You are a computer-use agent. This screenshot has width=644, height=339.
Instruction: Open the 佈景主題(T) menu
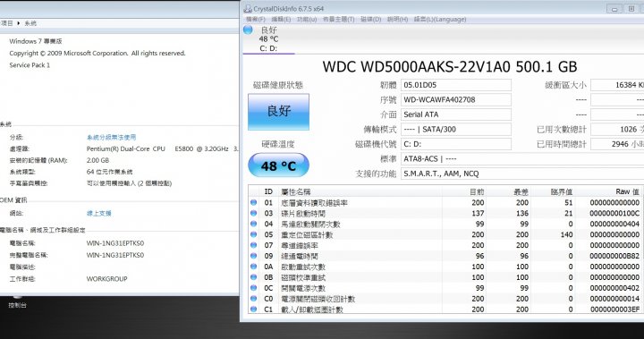click(x=338, y=20)
